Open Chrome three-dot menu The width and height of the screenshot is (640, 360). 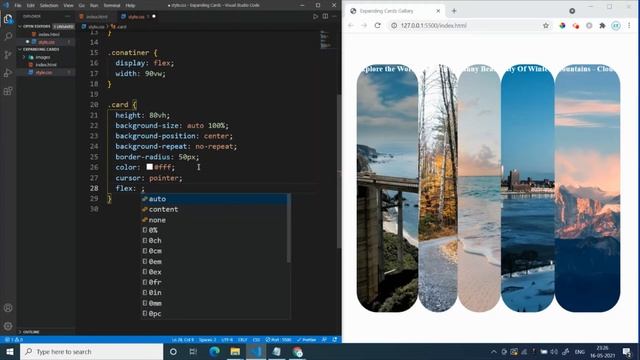click(x=629, y=25)
